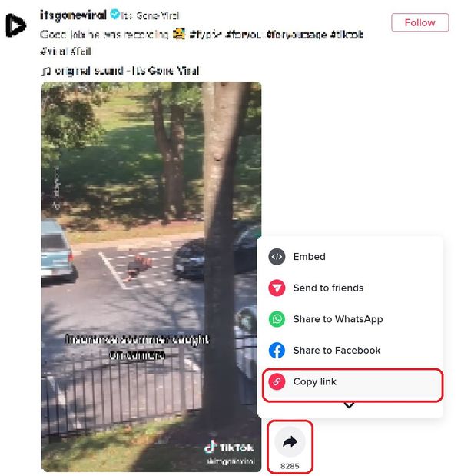
Task: Follow the itsgoneviral account
Action: pyautogui.click(x=420, y=22)
